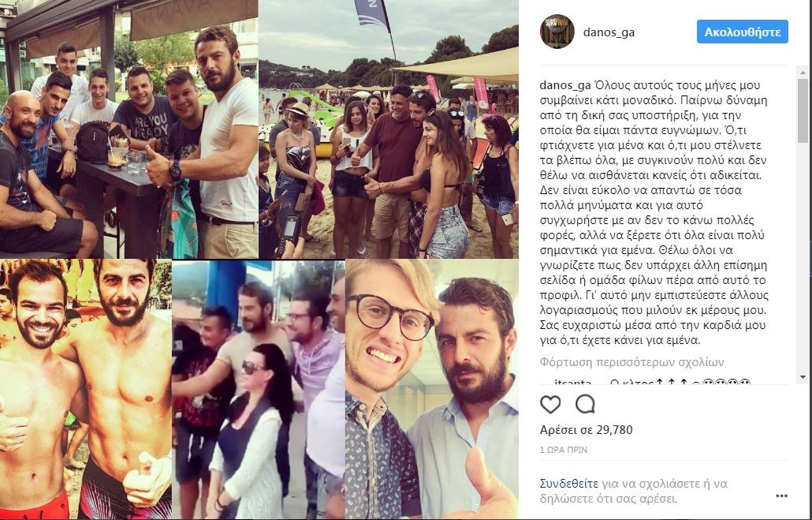Click the selfie with blond glasses man
812x520 pixels.
[432, 389]
